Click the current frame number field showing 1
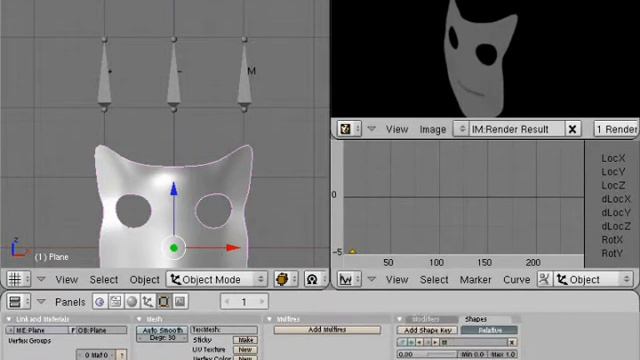 pyautogui.click(x=244, y=302)
